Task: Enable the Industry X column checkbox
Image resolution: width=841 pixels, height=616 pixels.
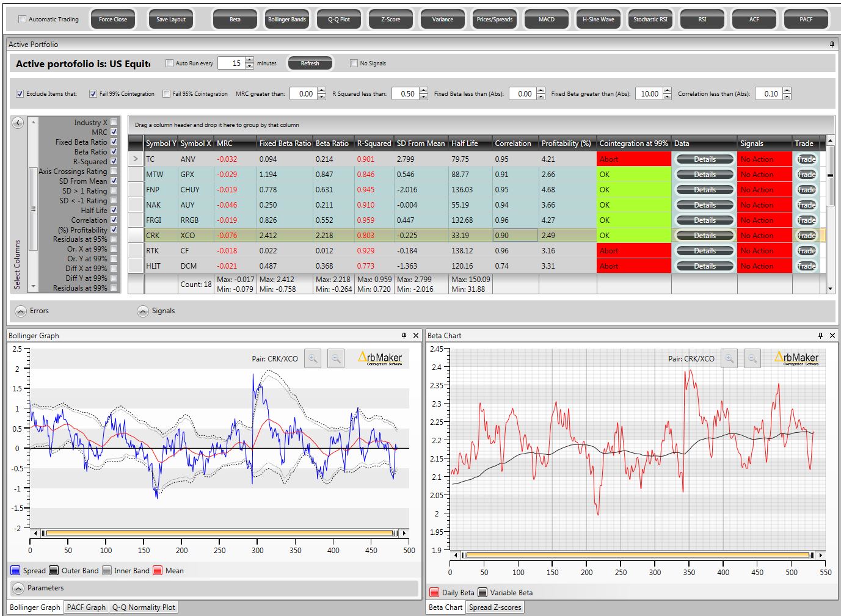Action: coord(114,122)
